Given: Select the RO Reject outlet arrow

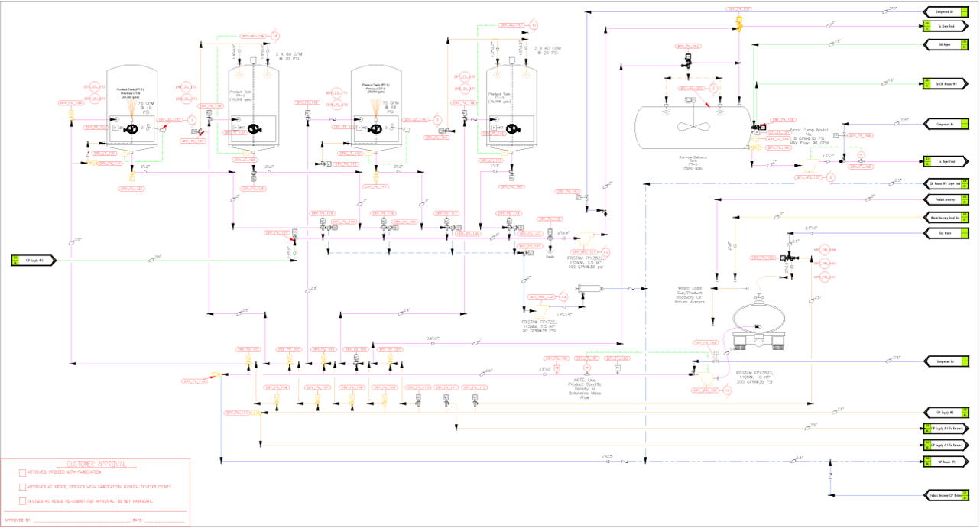Looking at the screenshot, I should tap(945, 46).
